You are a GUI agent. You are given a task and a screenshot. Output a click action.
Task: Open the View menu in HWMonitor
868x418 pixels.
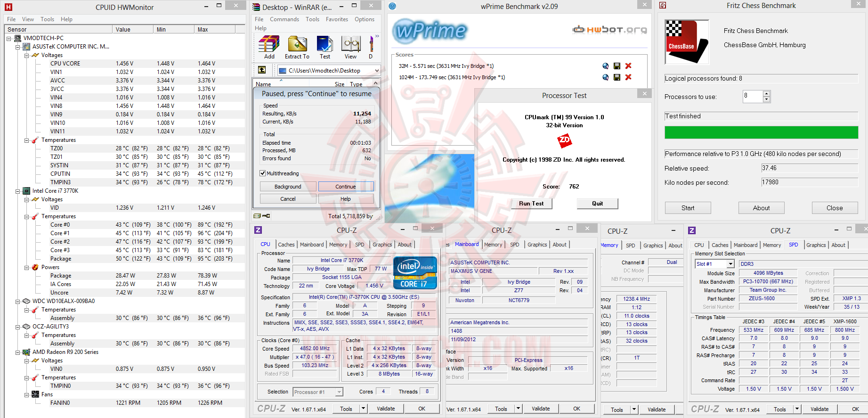[28, 19]
